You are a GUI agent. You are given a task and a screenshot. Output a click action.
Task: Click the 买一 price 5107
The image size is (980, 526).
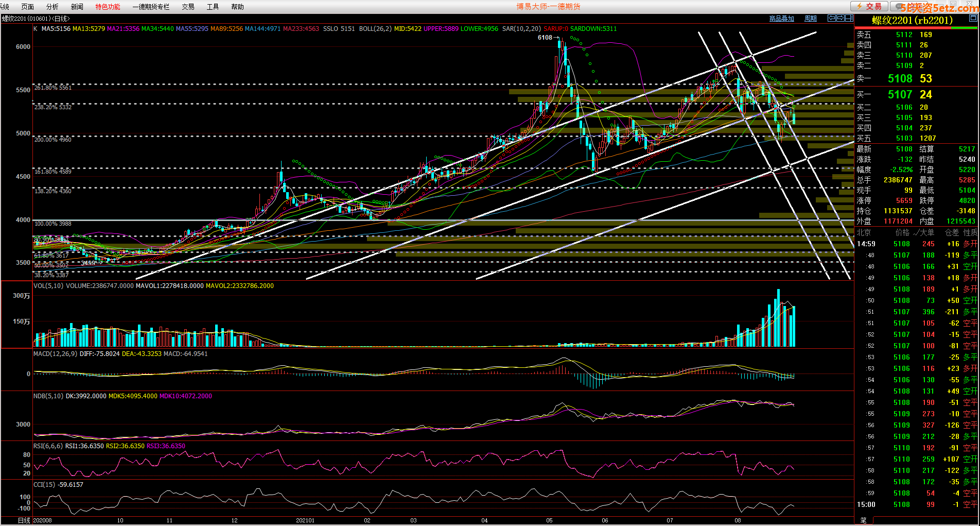click(900, 94)
